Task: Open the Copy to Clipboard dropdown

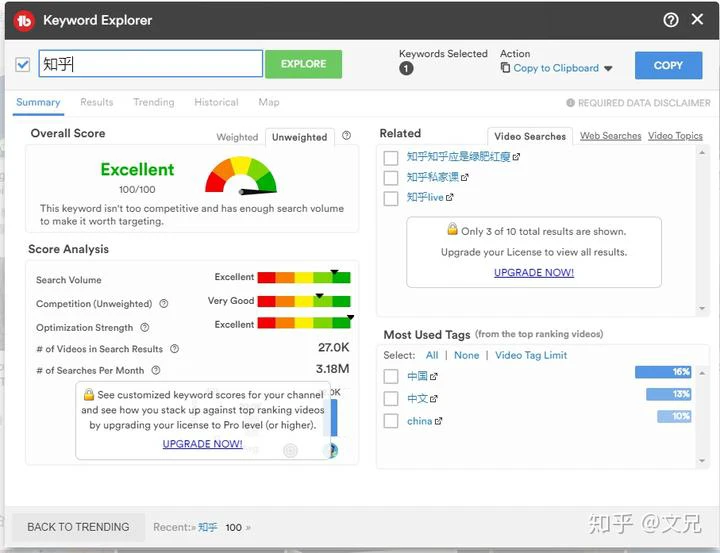Action: [556, 68]
